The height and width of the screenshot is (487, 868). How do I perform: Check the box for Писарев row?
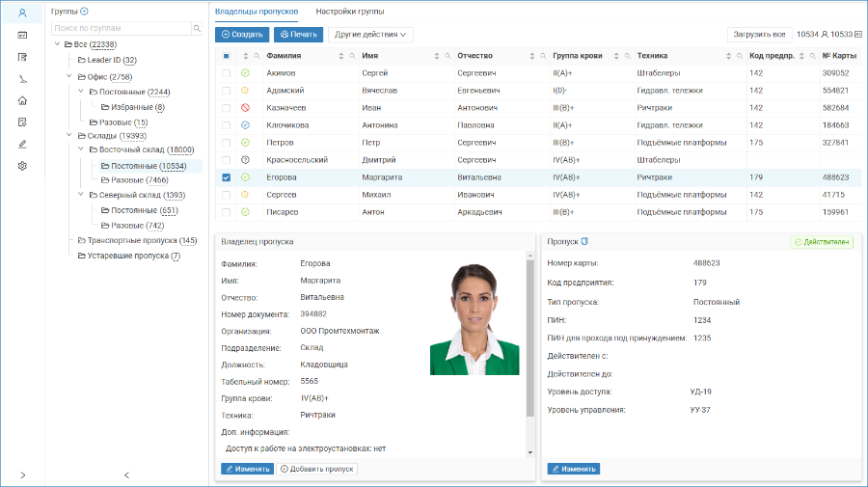pyautogui.click(x=226, y=212)
